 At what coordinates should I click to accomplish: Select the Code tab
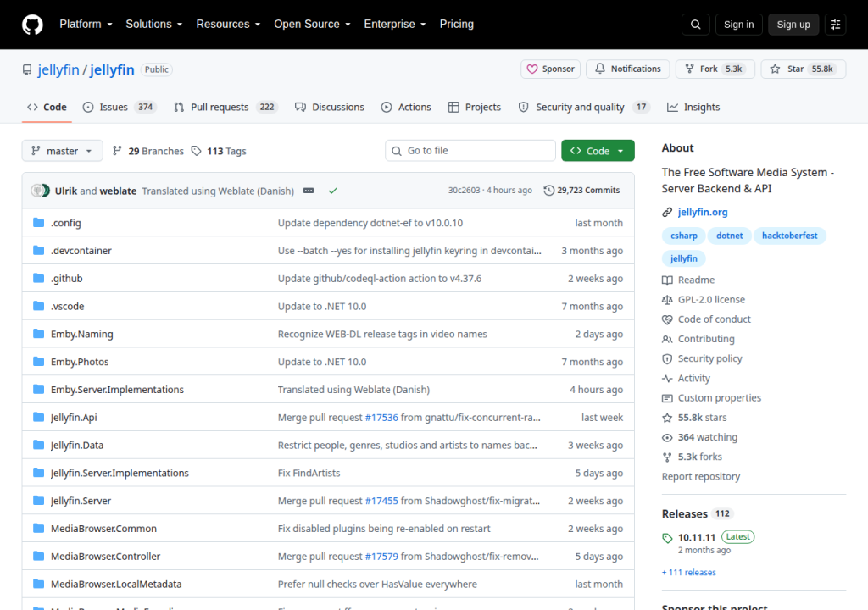tap(47, 107)
